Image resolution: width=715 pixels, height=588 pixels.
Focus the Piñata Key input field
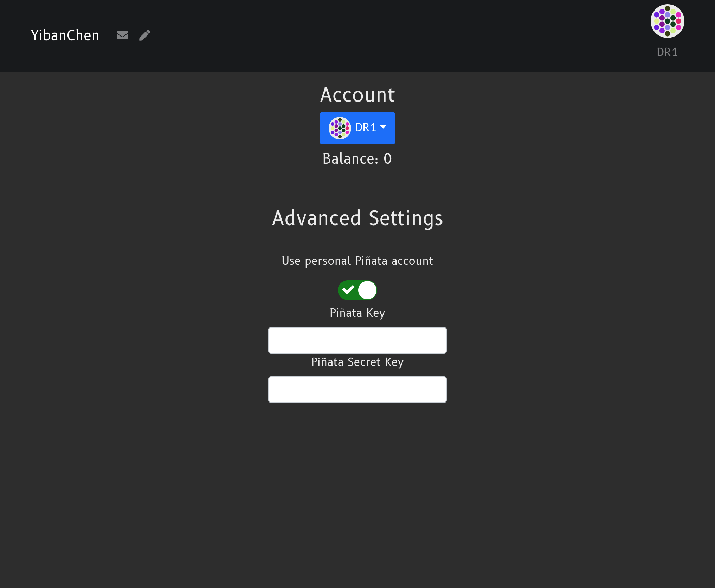357,340
